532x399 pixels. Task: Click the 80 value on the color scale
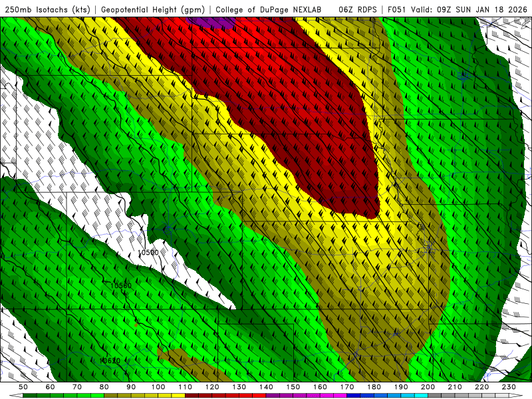click(x=104, y=387)
